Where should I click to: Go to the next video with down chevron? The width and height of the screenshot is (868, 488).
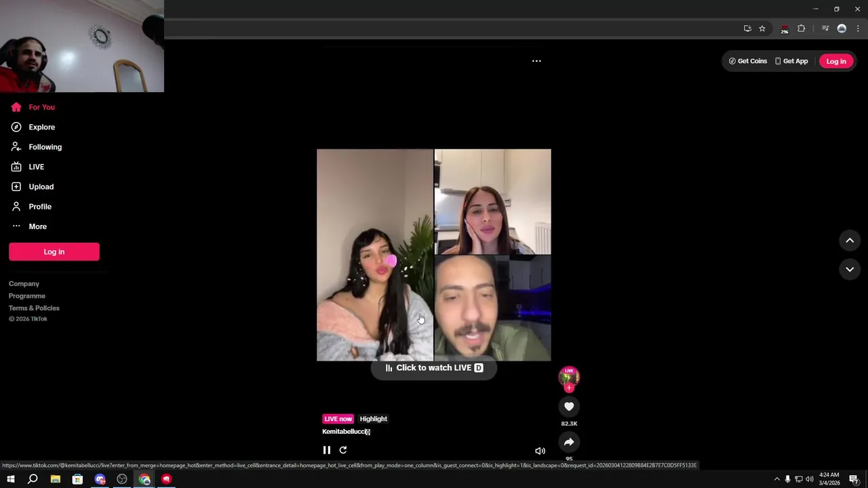point(850,269)
